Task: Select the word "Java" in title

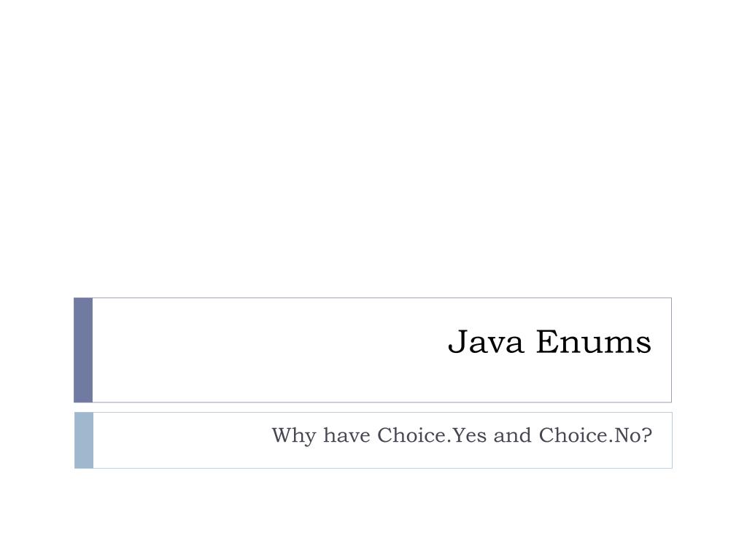Action: 486,342
